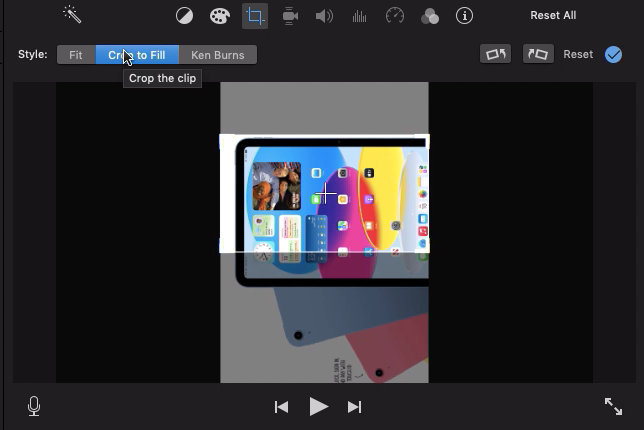644x430 pixels.
Task: Apply the crop with the blue checkmark
Action: point(614,55)
